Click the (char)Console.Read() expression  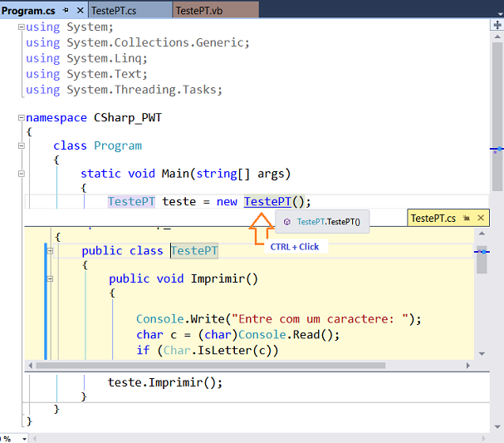(266, 335)
